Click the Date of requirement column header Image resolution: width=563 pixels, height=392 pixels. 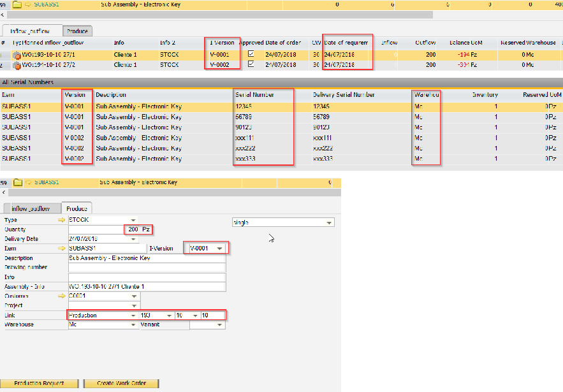point(346,43)
